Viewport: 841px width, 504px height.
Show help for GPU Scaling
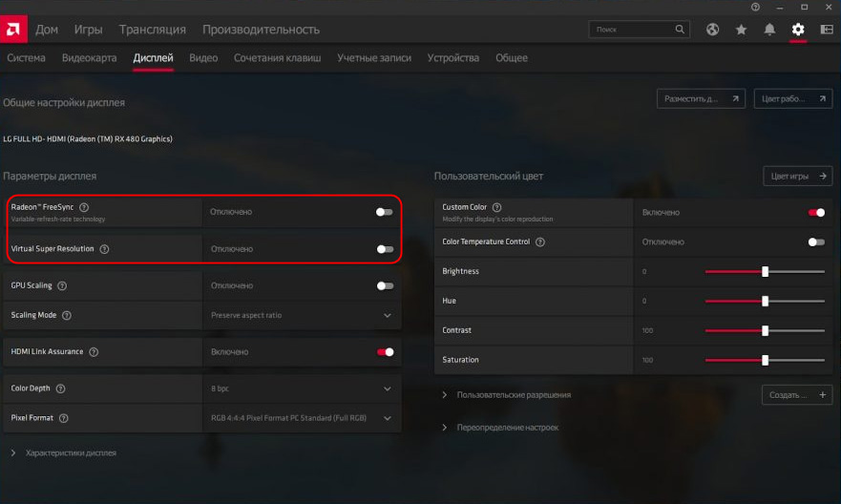62,285
